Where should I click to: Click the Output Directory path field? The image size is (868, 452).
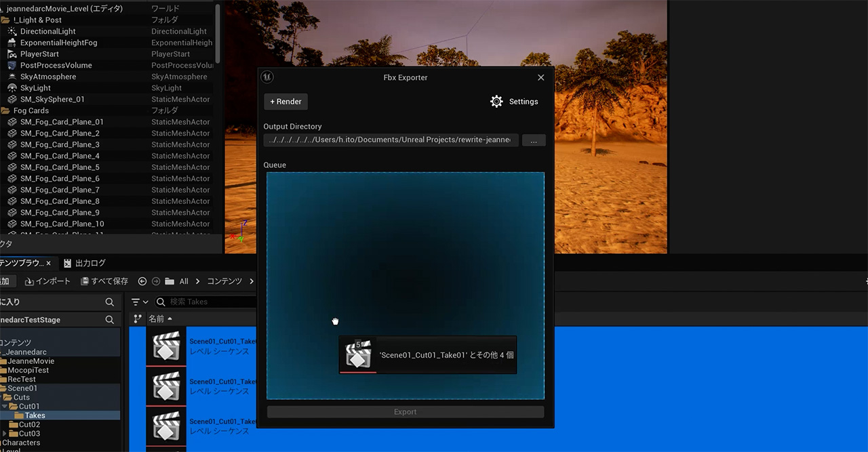coord(391,140)
